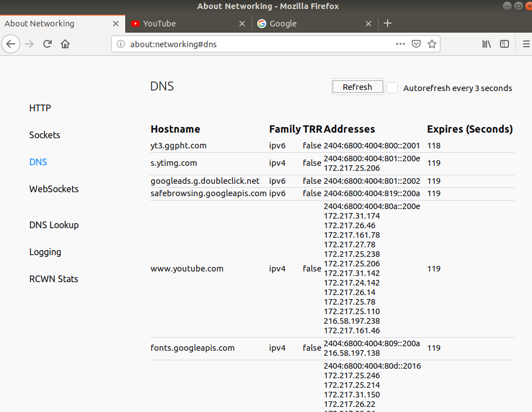Click DNS page heading
Screen dimensions: 532x412
tap(162, 86)
